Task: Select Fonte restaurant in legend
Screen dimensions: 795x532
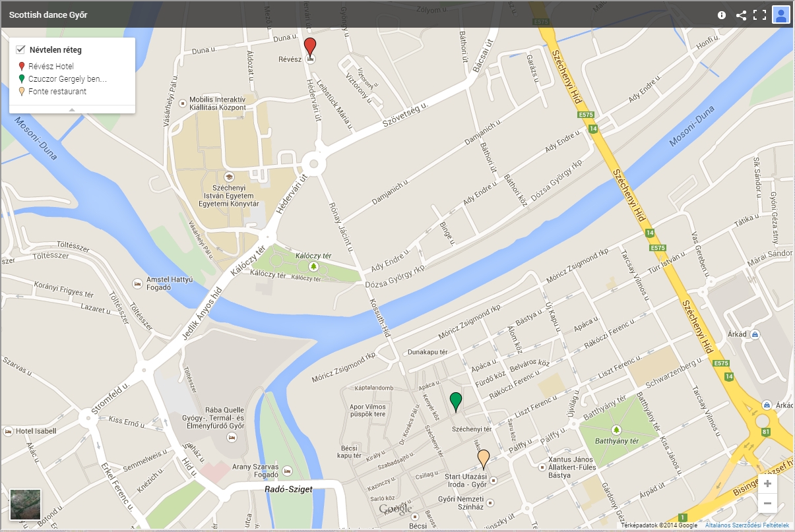Action: coord(57,91)
